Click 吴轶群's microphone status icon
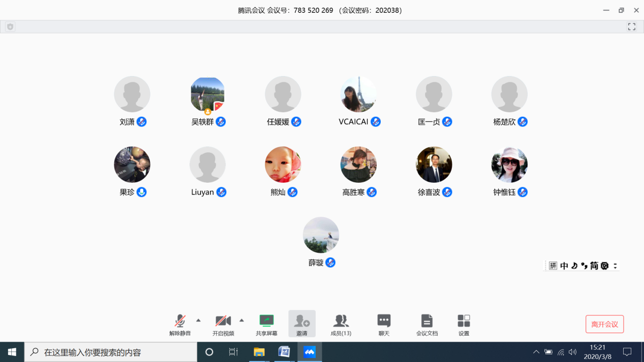Viewport: 644px width, 362px height. pos(221,122)
